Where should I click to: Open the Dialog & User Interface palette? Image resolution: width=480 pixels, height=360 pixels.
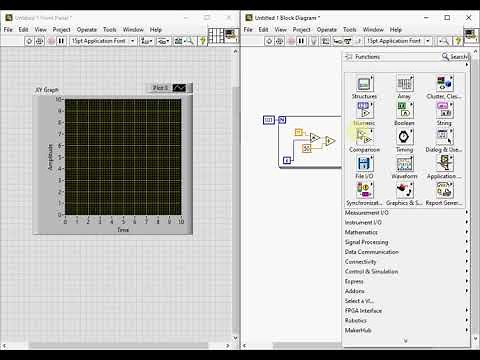(x=444, y=137)
